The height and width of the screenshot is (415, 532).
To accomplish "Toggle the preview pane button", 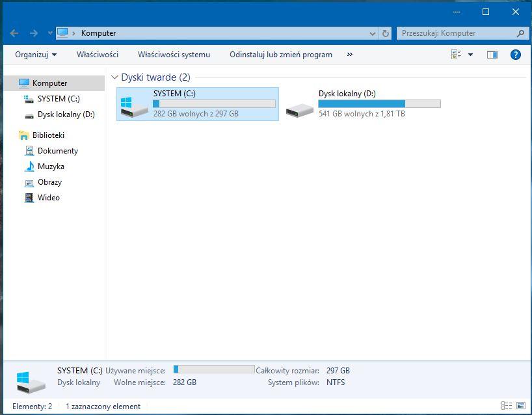I will tap(492, 55).
